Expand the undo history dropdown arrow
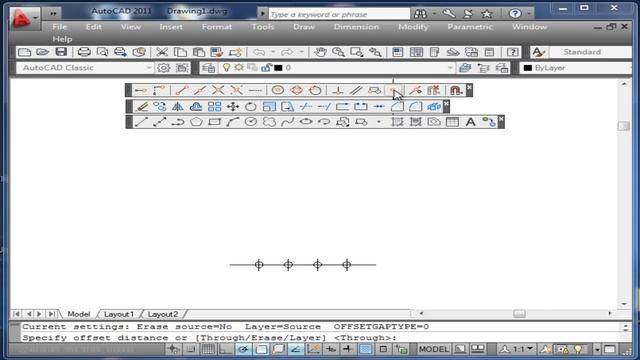The width and height of the screenshot is (640, 360). click(x=273, y=52)
